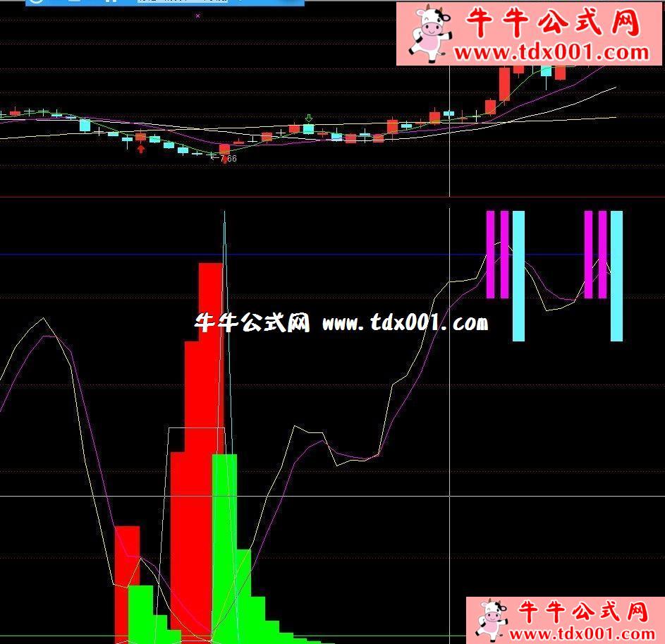Select the cyan candlestick at the chart's left

(x=85, y=126)
